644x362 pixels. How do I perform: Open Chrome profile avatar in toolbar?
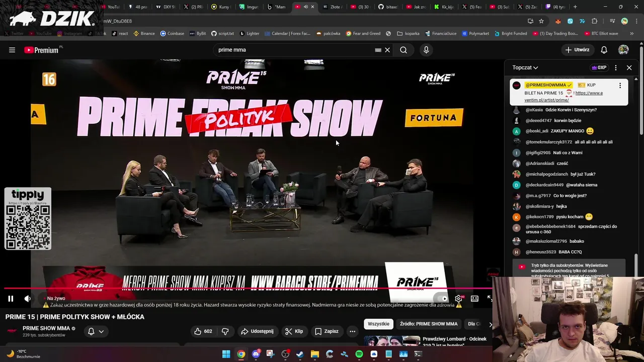[x=624, y=21]
